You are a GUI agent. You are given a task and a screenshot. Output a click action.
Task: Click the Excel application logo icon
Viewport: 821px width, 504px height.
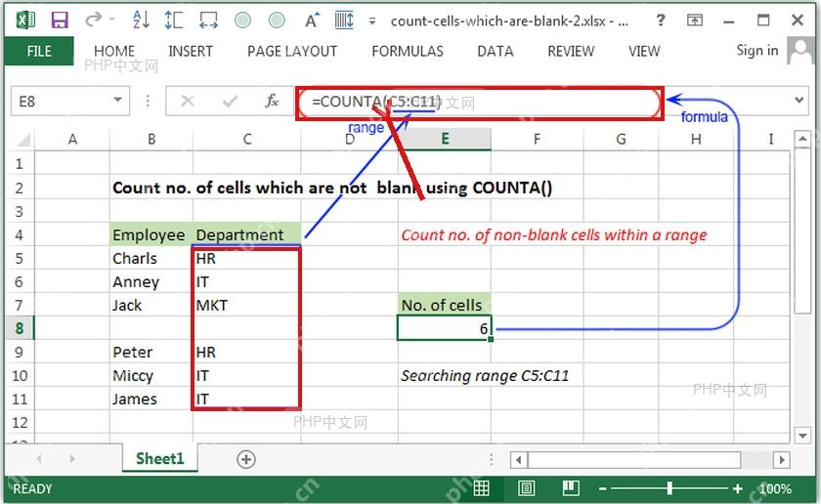tap(24, 21)
